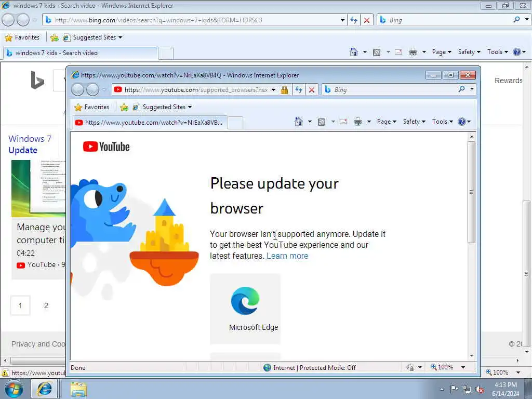
Task: Click muted volume icon in system tray
Action: (480, 390)
